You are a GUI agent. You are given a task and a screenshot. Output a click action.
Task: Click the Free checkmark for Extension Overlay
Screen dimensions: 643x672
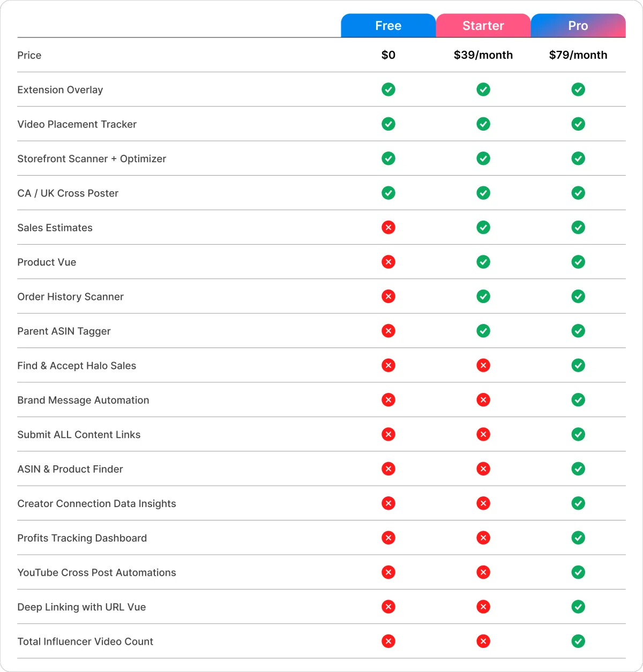click(x=388, y=89)
